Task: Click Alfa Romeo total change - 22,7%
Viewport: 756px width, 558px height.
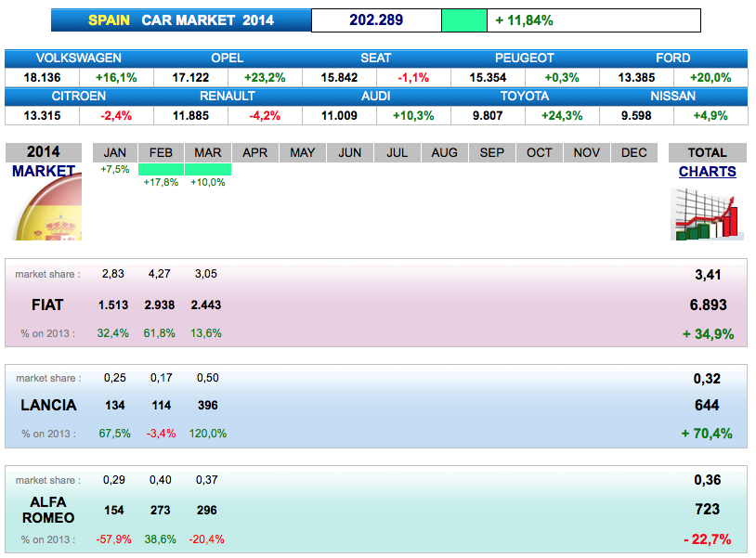Action: tap(708, 539)
